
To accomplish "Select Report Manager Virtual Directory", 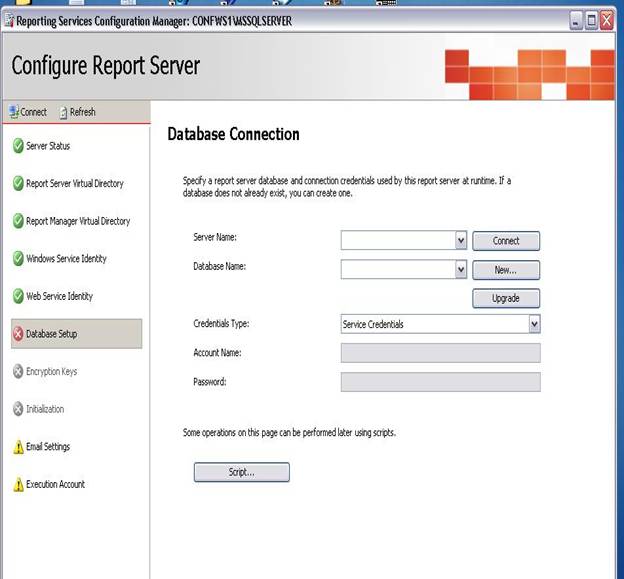I will click(78, 221).
